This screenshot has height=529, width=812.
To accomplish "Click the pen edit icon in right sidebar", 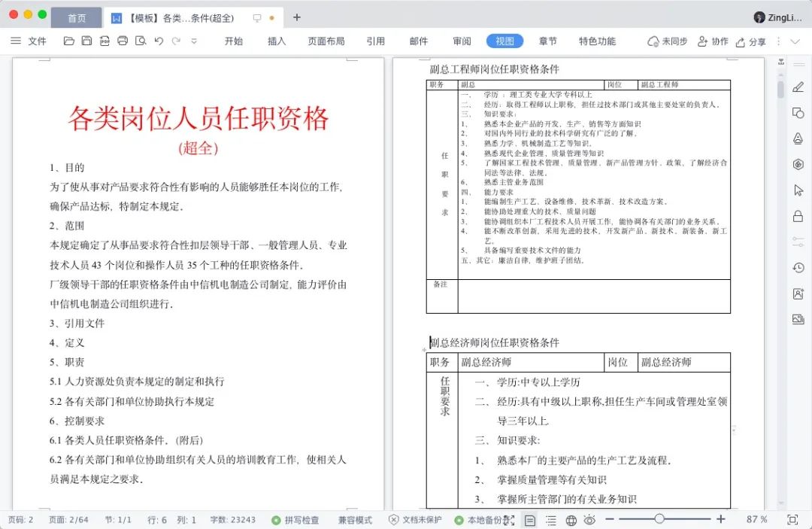I will (x=798, y=87).
